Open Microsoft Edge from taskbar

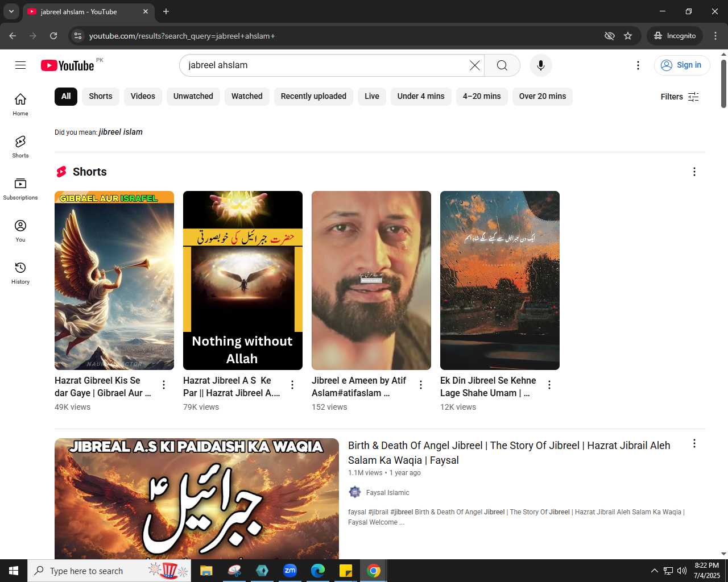318,571
